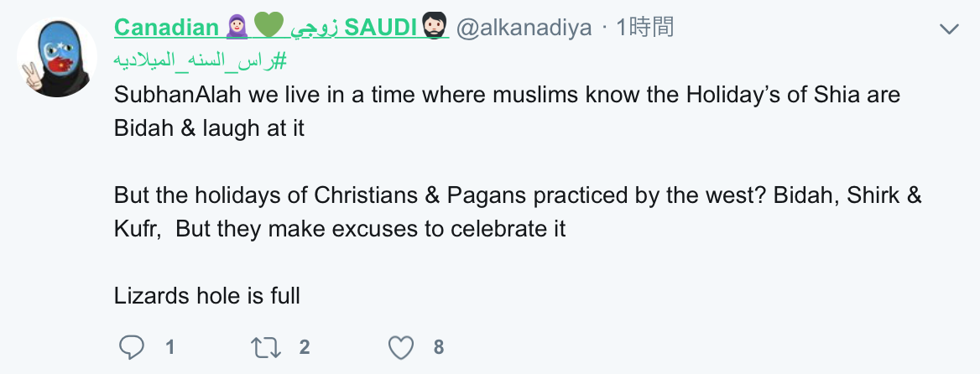980x374 pixels.
Task: Click the retweet count "2"
Action: [x=305, y=346]
